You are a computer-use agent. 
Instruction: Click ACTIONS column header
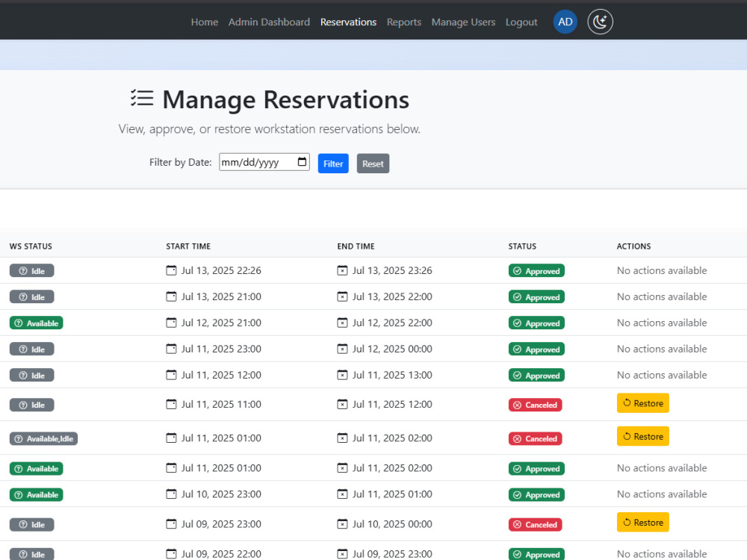633,246
